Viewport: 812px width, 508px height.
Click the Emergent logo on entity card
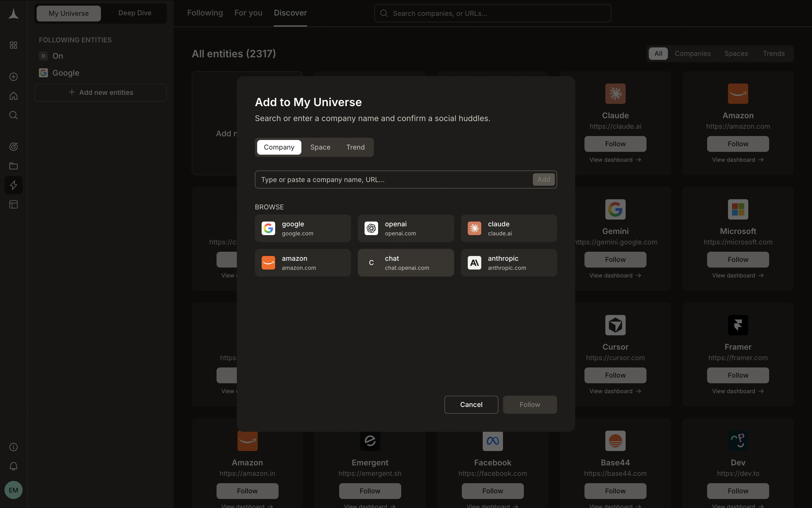[x=370, y=441]
